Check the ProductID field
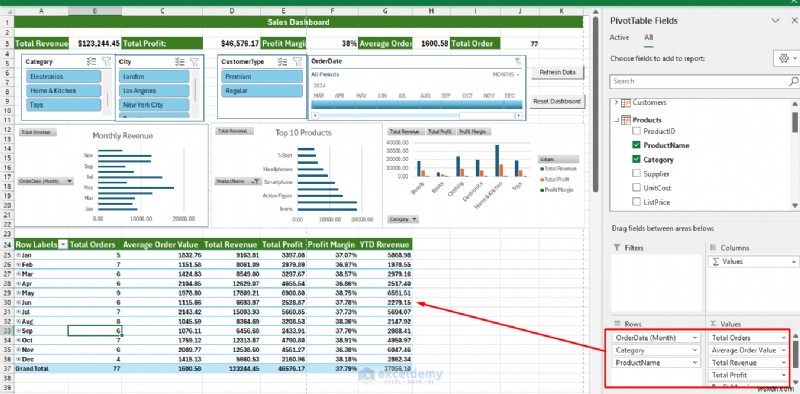Image resolution: width=800 pixels, height=394 pixels. (x=636, y=131)
